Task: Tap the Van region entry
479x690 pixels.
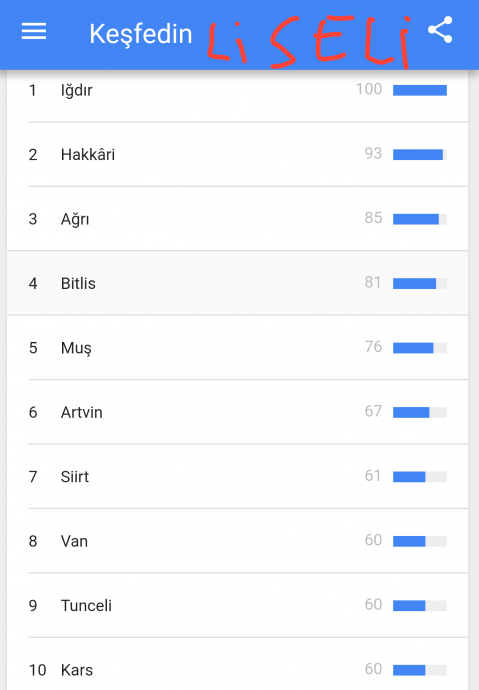Action: pos(238,541)
